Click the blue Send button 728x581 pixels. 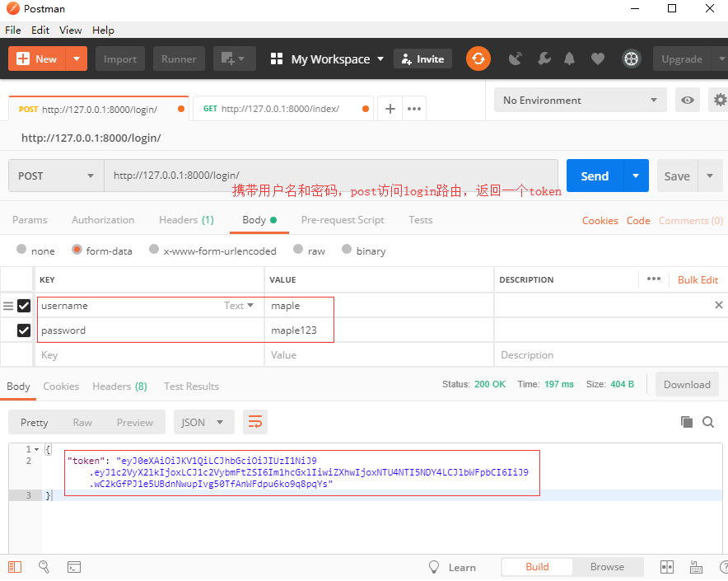595,176
